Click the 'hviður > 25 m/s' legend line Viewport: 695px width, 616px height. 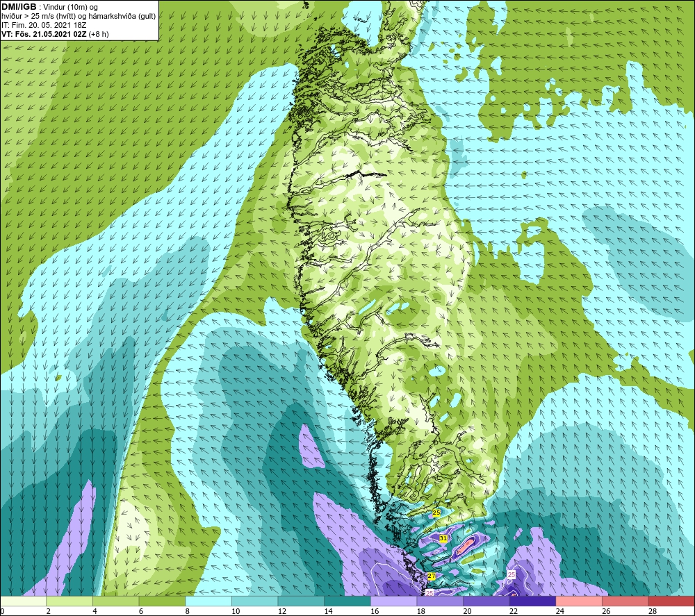[79, 17]
